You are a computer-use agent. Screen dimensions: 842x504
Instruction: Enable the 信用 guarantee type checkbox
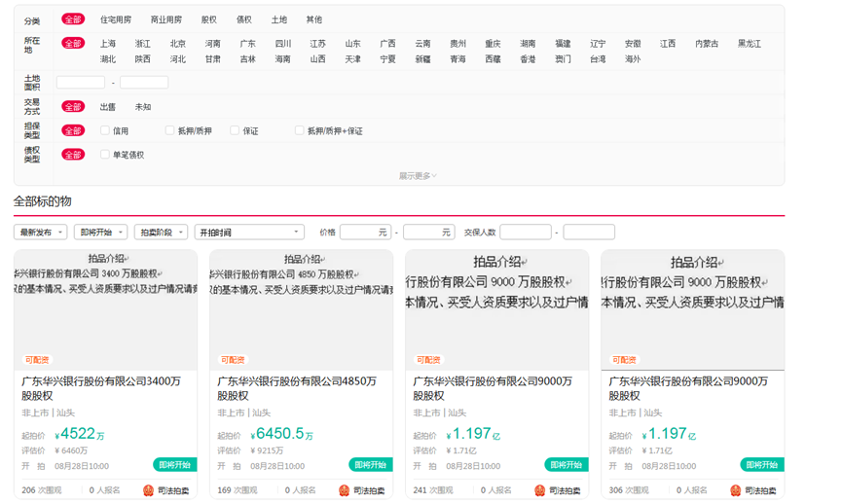105,130
